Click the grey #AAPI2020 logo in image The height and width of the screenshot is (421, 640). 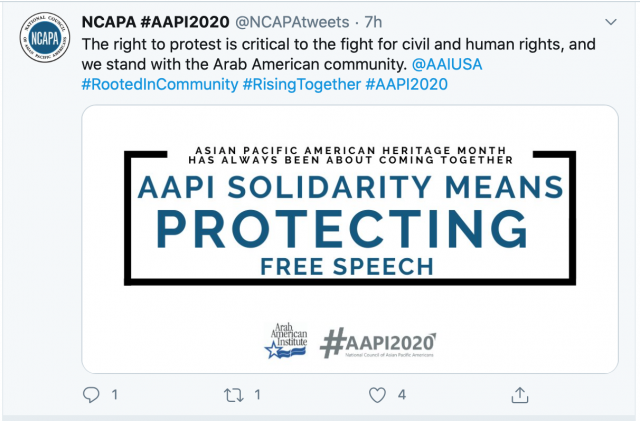(377, 341)
